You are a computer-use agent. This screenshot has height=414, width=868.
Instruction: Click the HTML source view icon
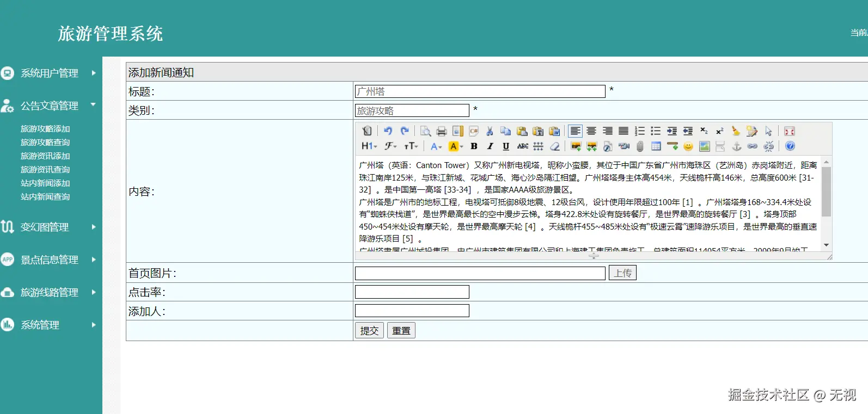367,131
